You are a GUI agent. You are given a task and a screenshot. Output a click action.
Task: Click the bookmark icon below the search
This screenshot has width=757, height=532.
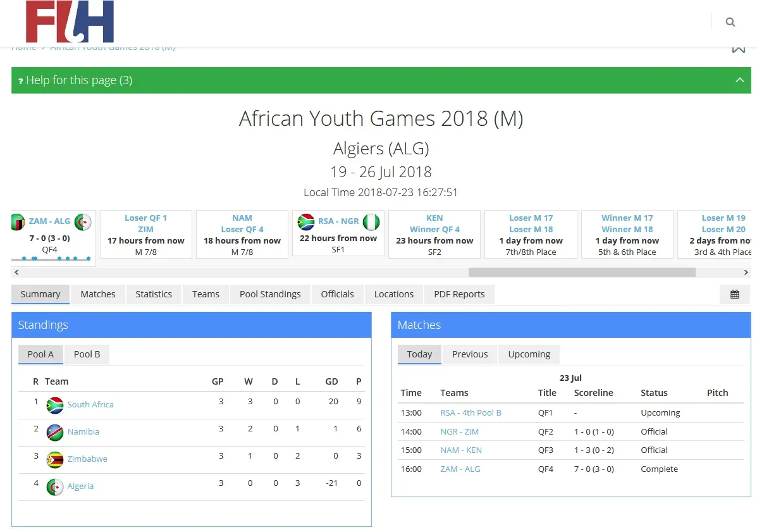(x=738, y=49)
